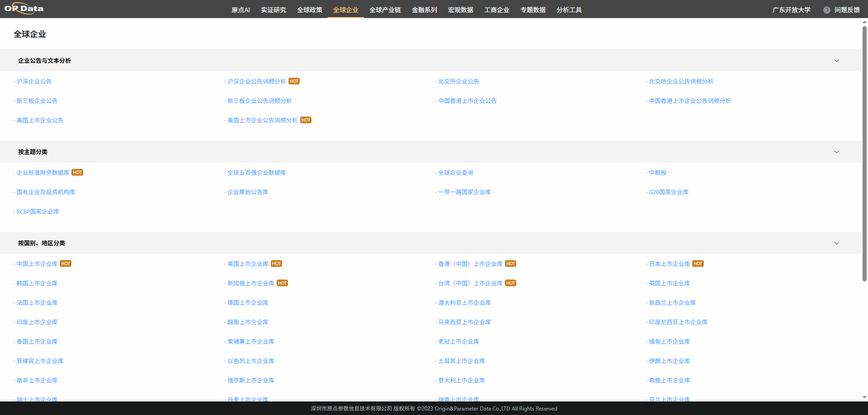Collapse the 按主题分类 section chevron
Screen dimensions: 868x415
836,152
